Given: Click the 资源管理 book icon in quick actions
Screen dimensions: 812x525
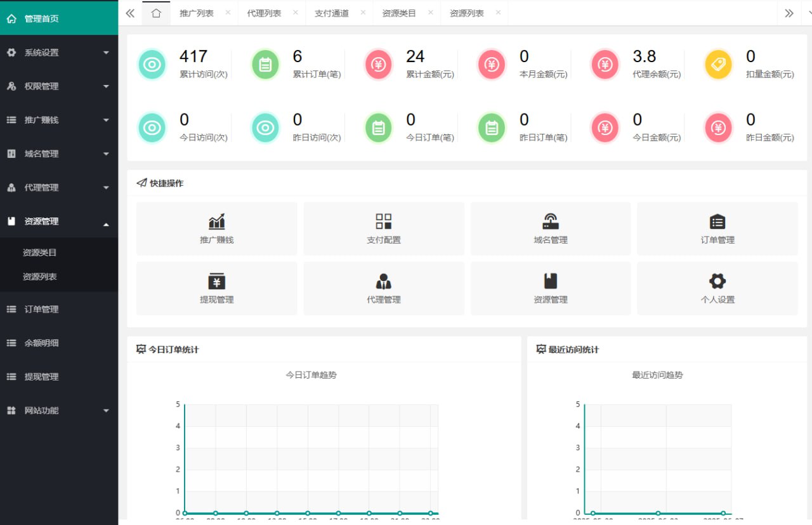Looking at the screenshot, I should tap(550, 281).
